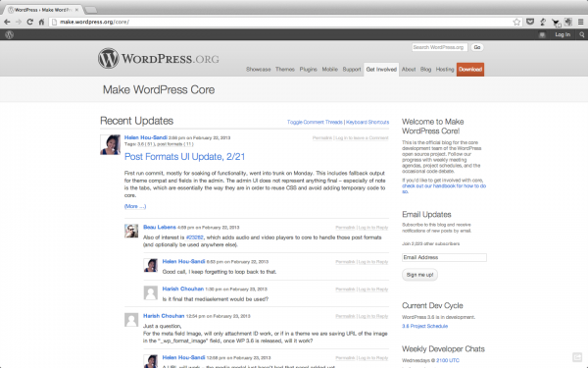Click Permalink on the 6:53 pm comment

pos(345,262)
